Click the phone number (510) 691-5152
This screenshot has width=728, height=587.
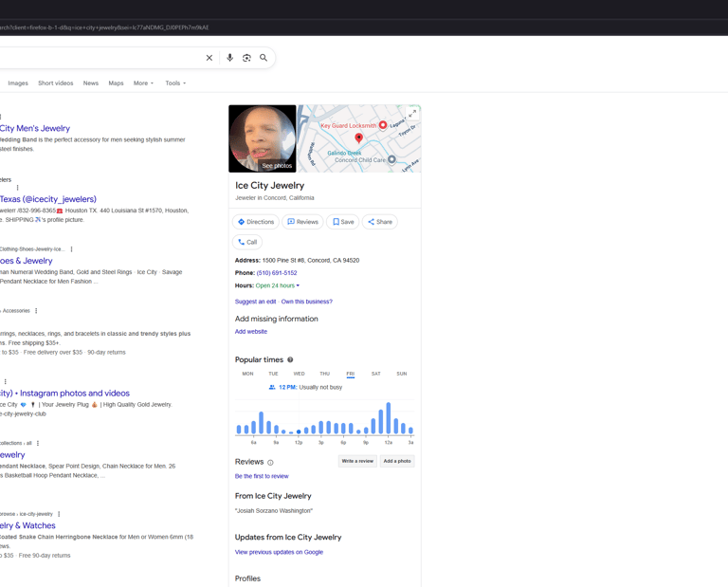point(277,272)
